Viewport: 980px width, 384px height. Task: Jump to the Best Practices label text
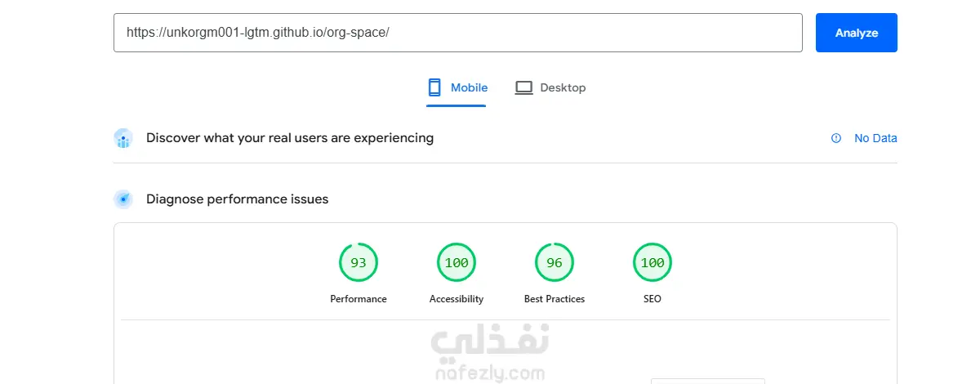[555, 299]
